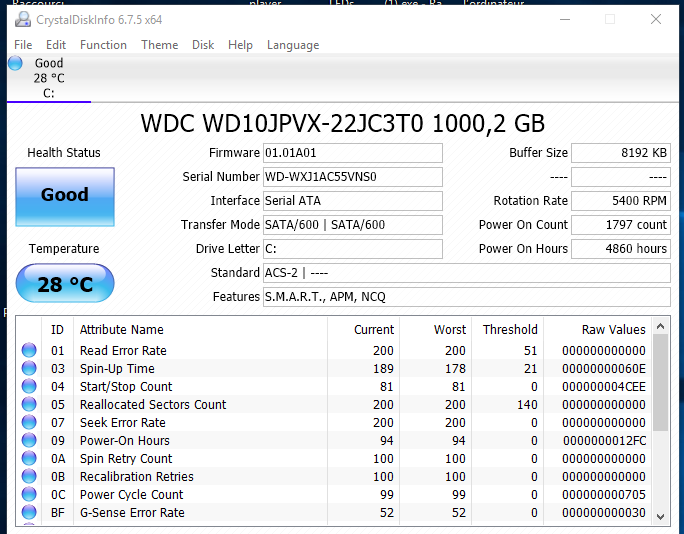Click the Buffer Size field 8192 KB
Screen dimensions: 684x534
point(621,153)
